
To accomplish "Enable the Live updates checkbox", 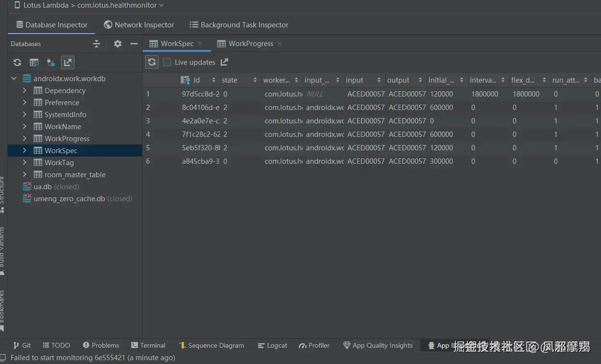I will click(167, 62).
